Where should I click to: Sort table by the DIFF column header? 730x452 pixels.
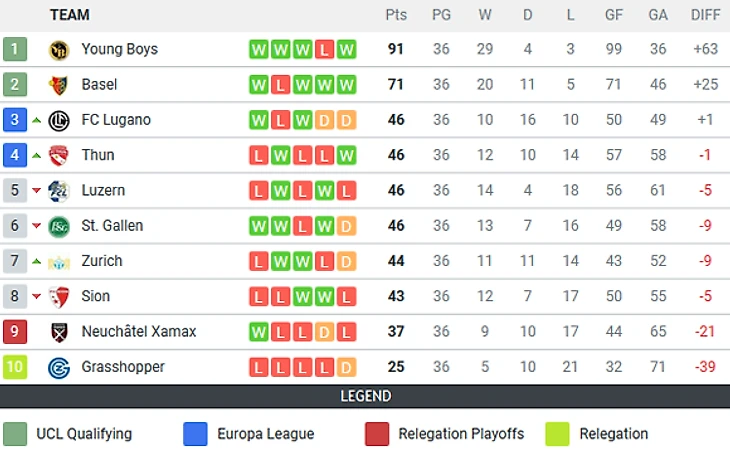[706, 15]
